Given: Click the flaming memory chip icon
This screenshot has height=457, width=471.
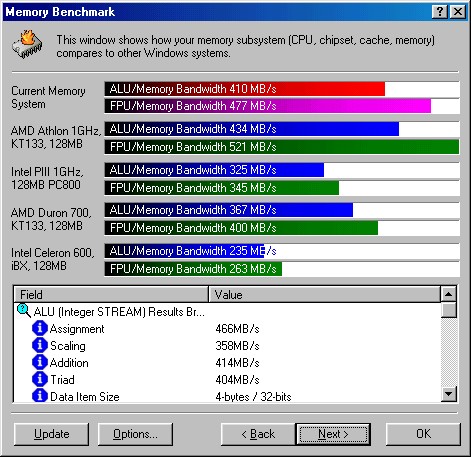Looking at the screenshot, I should [27, 44].
